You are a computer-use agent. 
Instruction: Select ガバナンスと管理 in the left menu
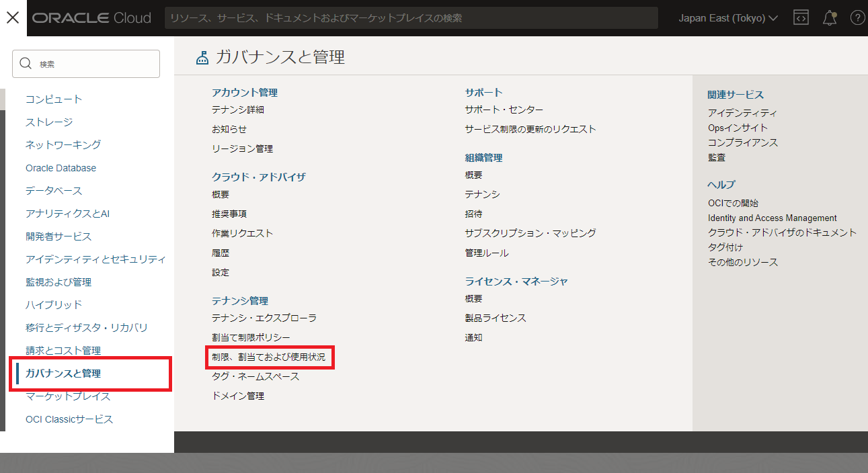[x=63, y=374]
